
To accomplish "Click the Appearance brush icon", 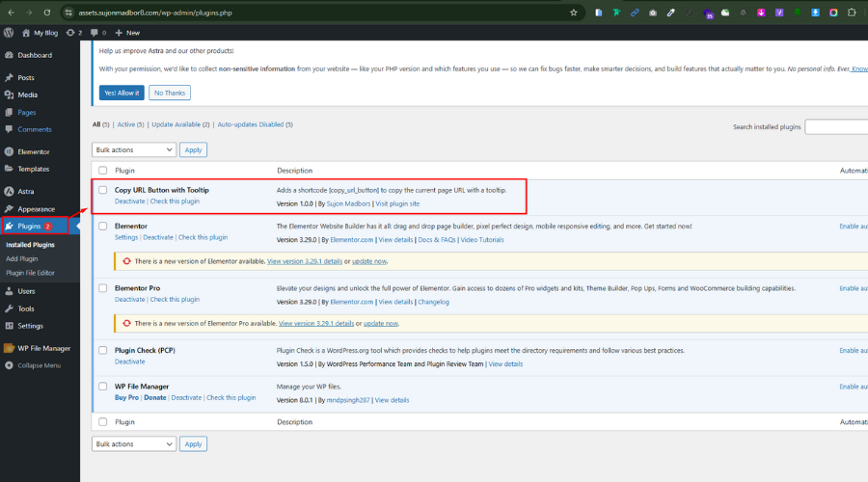I will pos(9,209).
